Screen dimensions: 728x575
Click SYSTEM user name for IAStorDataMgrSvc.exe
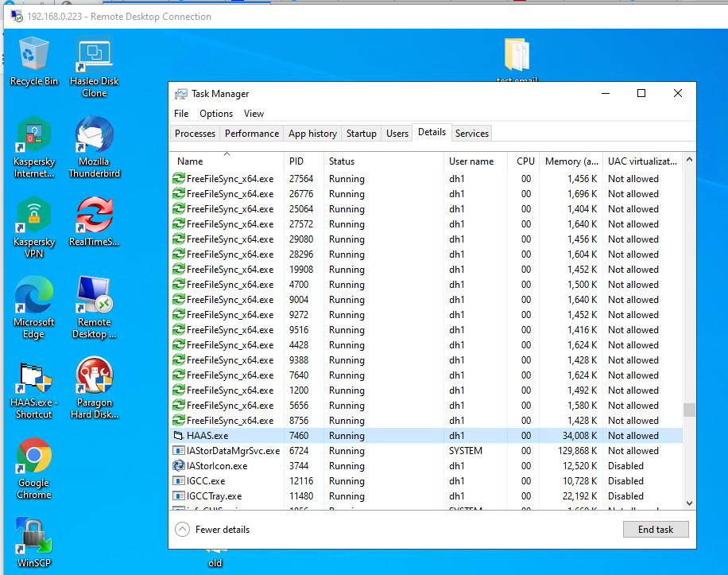click(465, 450)
